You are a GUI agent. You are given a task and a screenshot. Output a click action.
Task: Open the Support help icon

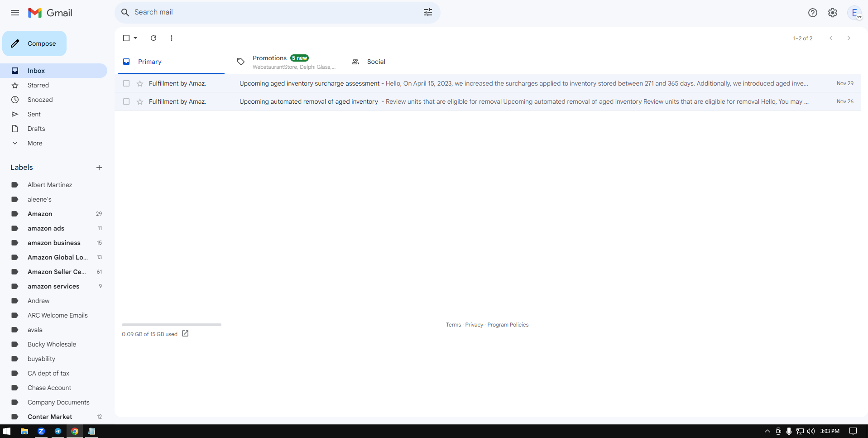point(813,13)
